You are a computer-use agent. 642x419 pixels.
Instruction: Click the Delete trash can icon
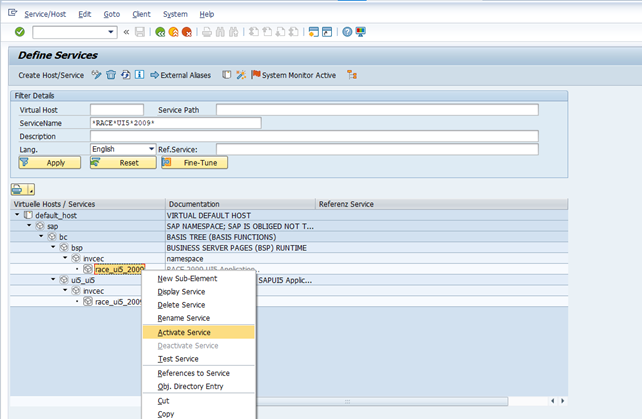[x=112, y=75]
